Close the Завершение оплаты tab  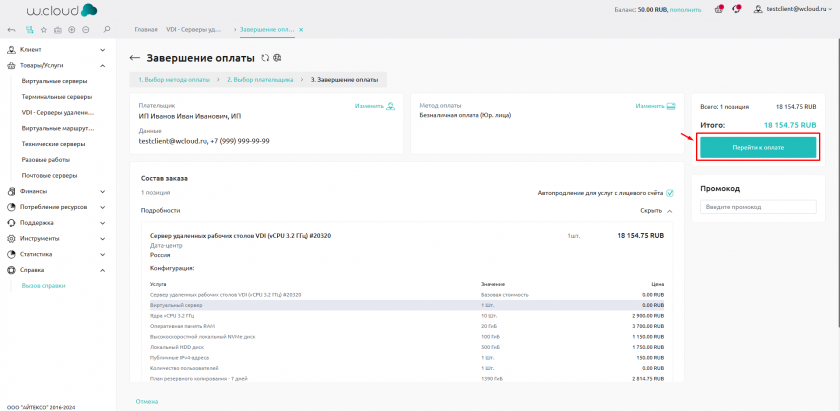click(x=301, y=30)
